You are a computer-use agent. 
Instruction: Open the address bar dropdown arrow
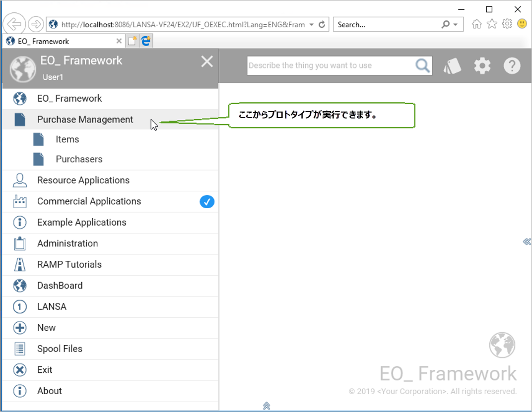click(312, 24)
